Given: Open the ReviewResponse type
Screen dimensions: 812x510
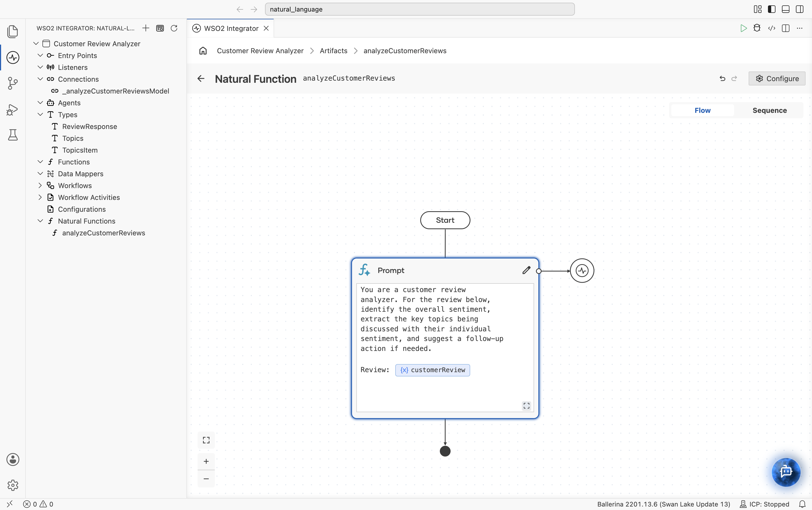Looking at the screenshot, I should point(90,127).
